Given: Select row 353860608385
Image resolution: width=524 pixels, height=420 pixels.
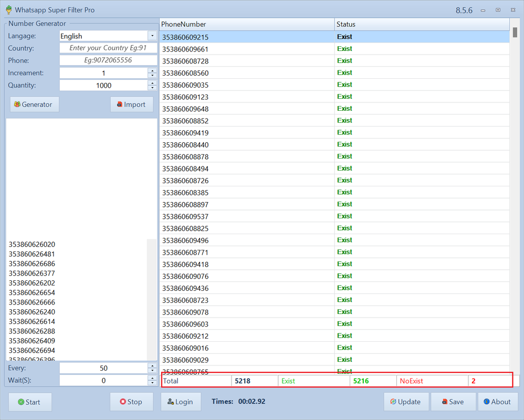Looking at the screenshot, I should [334, 193].
